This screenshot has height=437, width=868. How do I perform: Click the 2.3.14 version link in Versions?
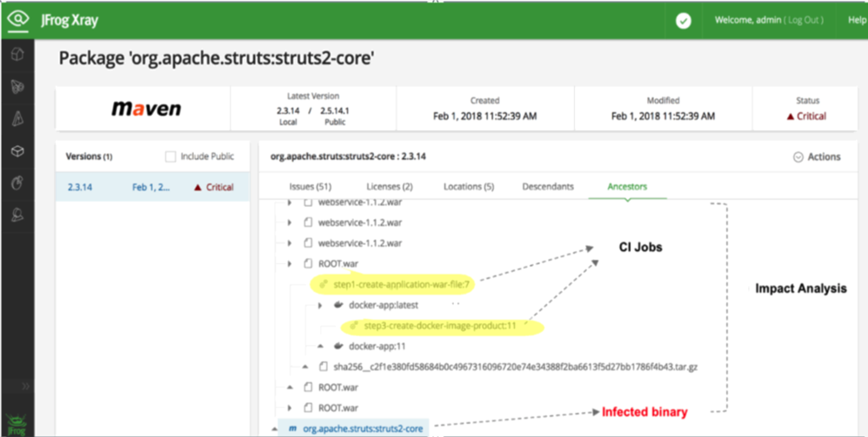point(80,188)
